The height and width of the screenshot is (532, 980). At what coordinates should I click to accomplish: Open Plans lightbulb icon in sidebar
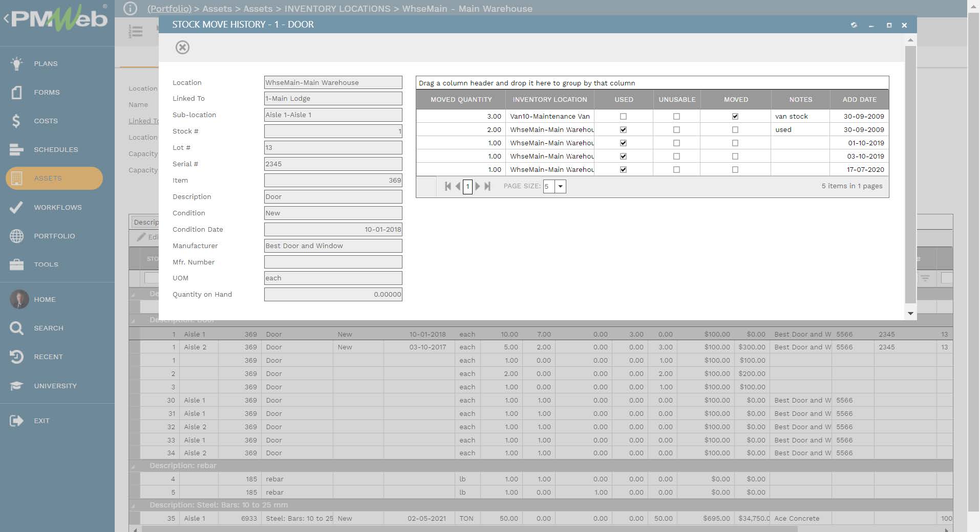16,63
